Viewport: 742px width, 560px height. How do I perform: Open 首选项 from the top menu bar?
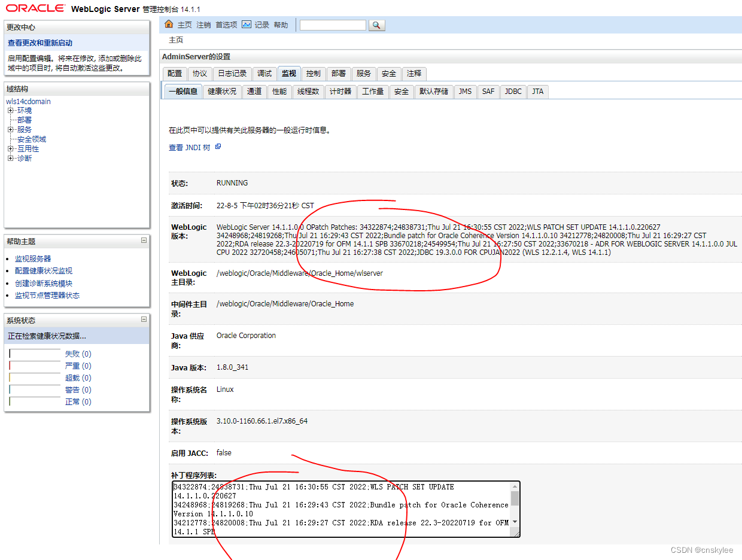[226, 25]
